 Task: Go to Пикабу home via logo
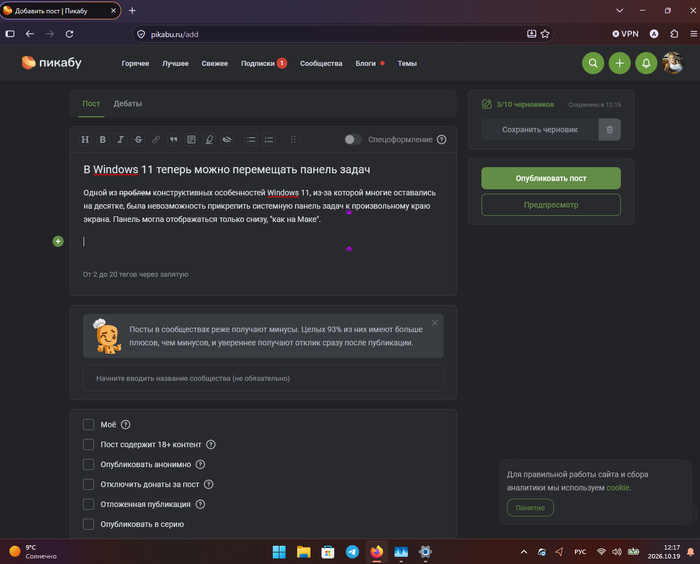[x=51, y=63]
